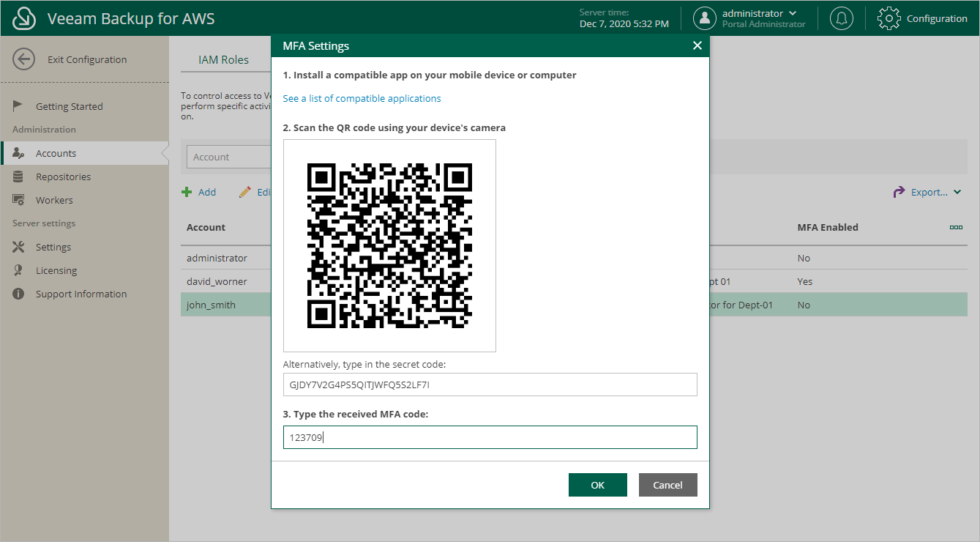Click the Add account button label
This screenshot has width=980, height=542.
click(207, 192)
